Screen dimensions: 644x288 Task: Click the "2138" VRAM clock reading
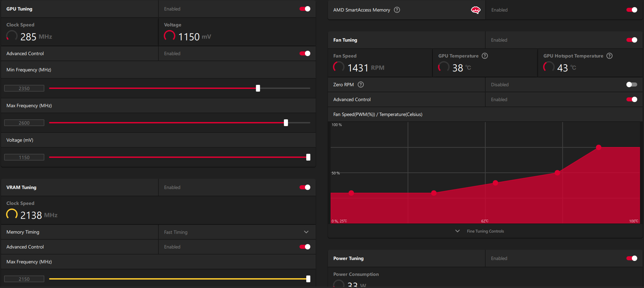pos(31,215)
